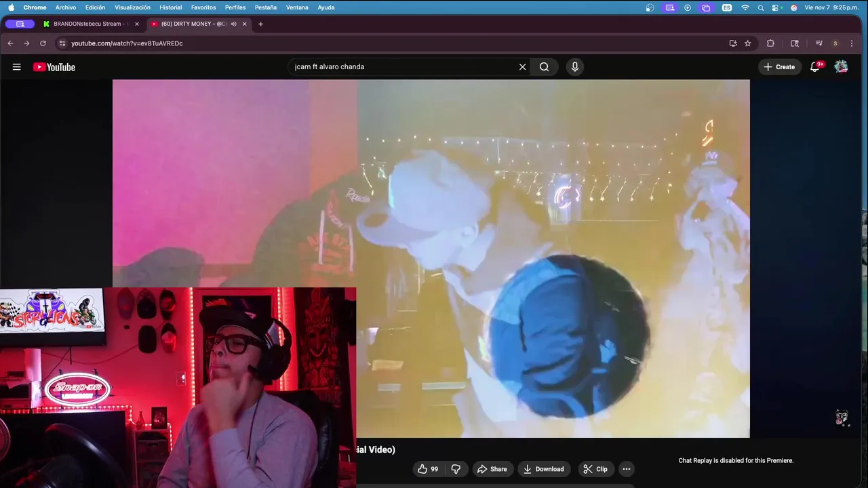
Task: Open the Apple menu
Action: coord(11,7)
